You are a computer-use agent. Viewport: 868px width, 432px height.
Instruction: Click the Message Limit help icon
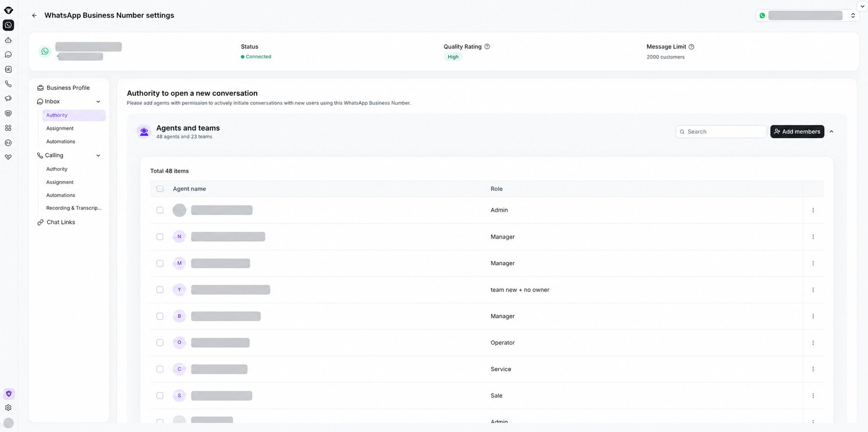[x=691, y=47]
